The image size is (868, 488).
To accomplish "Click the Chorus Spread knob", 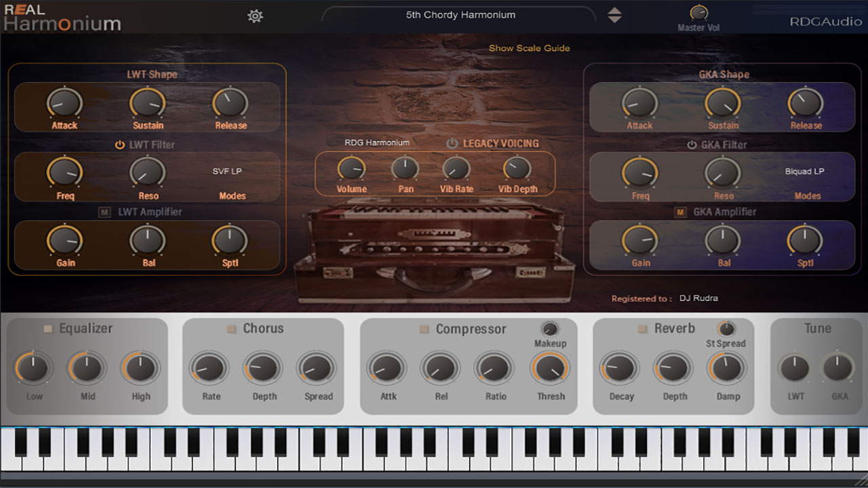I will tap(317, 369).
